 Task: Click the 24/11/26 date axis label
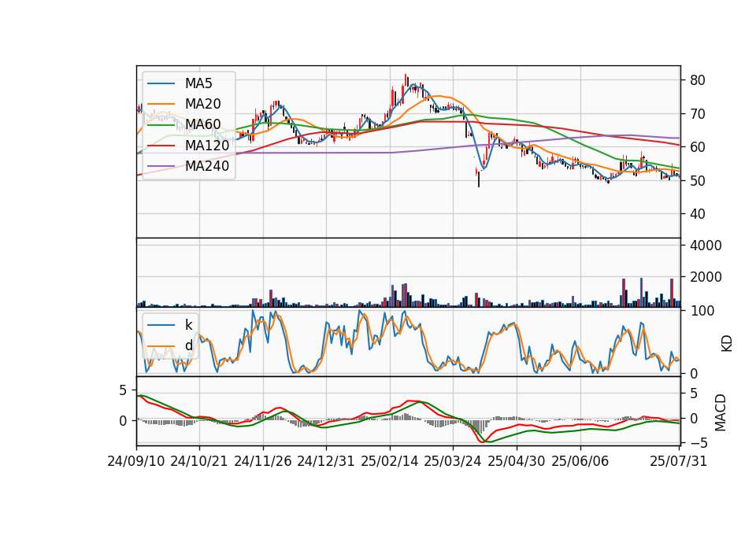click(x=263, y=462)
